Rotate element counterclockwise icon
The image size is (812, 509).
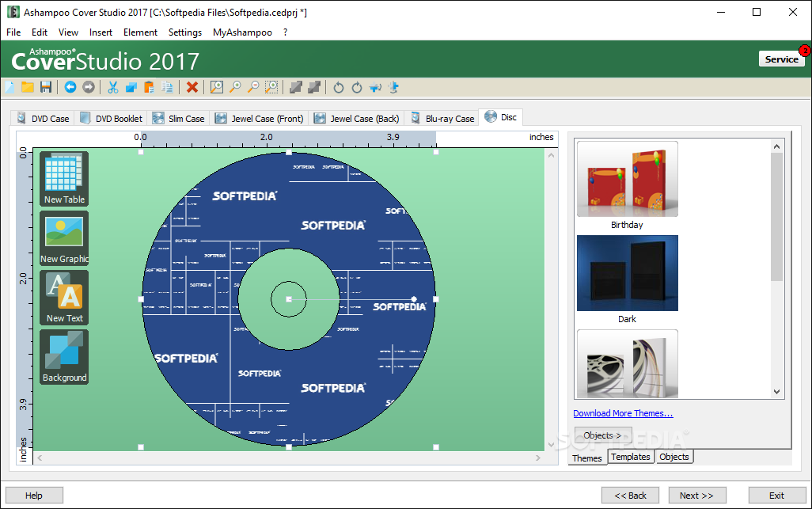(339, 87)
